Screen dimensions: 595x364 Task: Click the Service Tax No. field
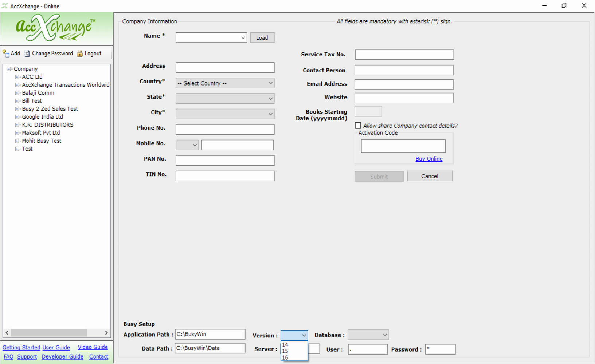[x=404, y=55]
